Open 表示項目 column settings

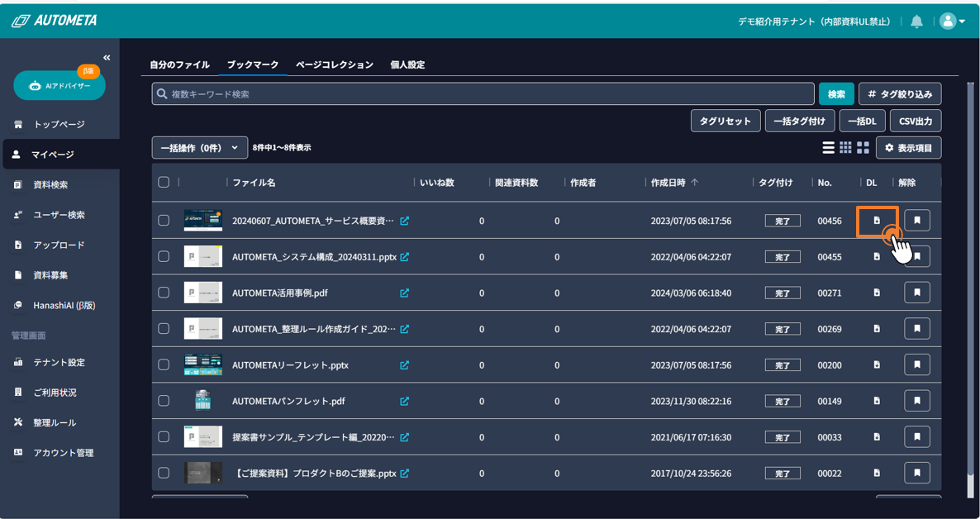(x=909, y=148)
